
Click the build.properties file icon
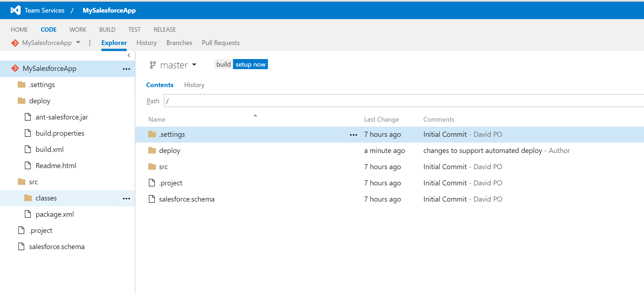tap(28, 133)
